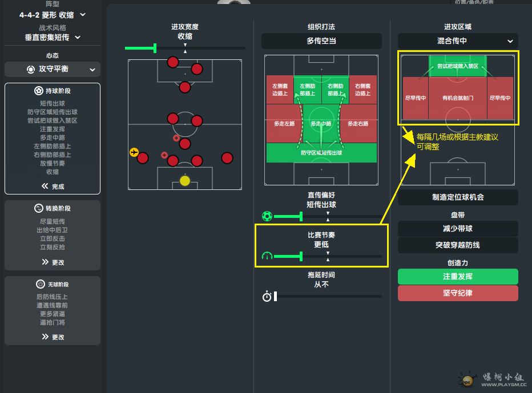Enable 制造定位球机会 instruction
The width and height of the screenshot is (532, 393).
[x=458, y=197]
